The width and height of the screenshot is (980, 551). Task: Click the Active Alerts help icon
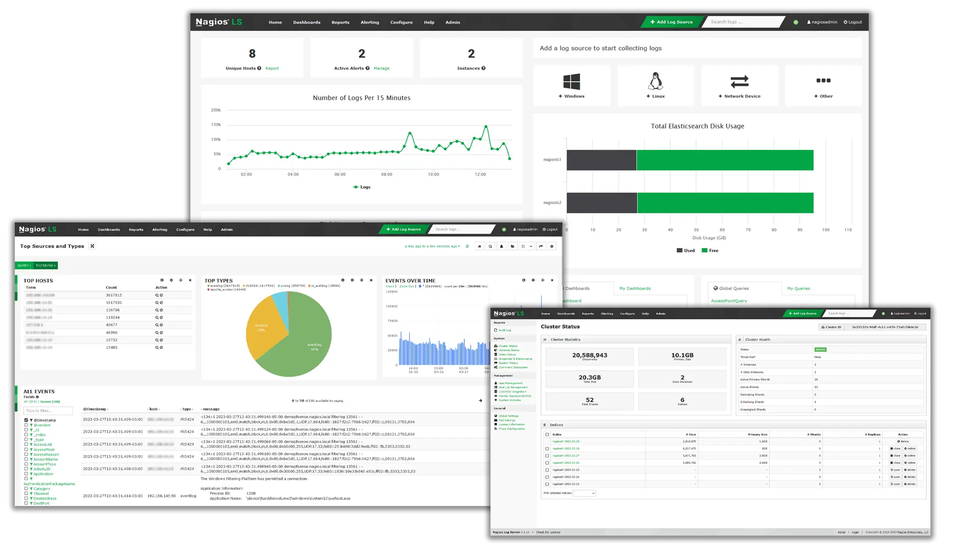click(x=367, y=68)
